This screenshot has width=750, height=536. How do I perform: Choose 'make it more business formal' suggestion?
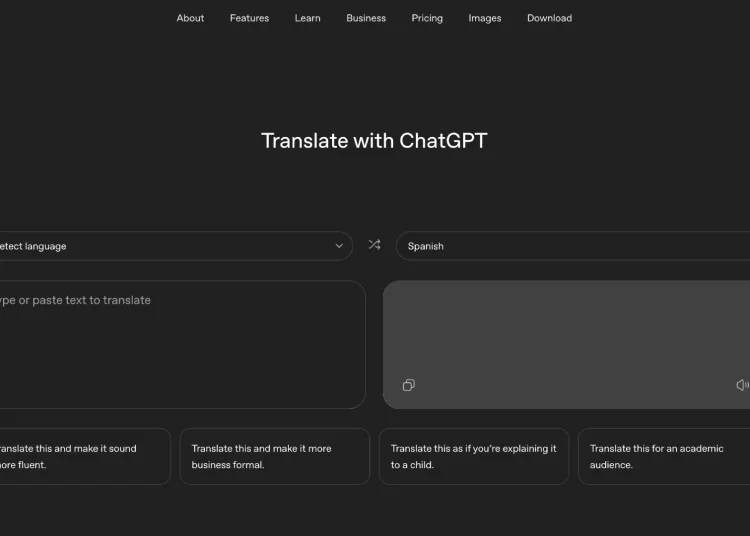[x=275, y=456]
